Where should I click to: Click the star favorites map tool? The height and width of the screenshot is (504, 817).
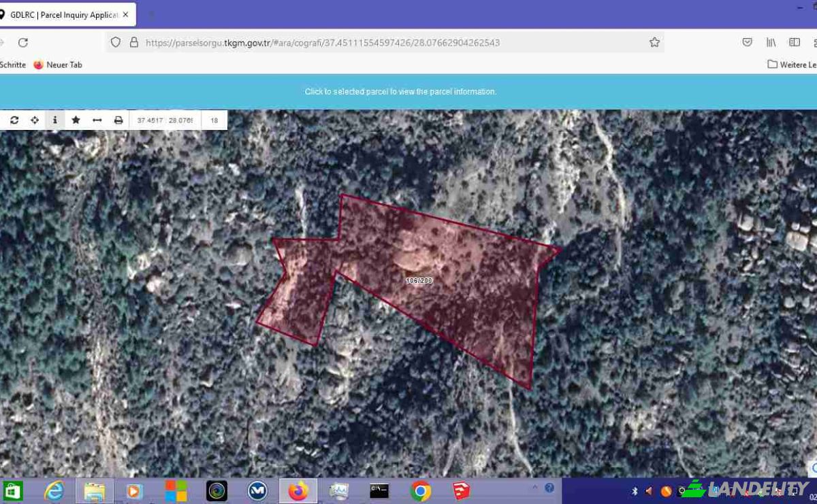[76, 120]
